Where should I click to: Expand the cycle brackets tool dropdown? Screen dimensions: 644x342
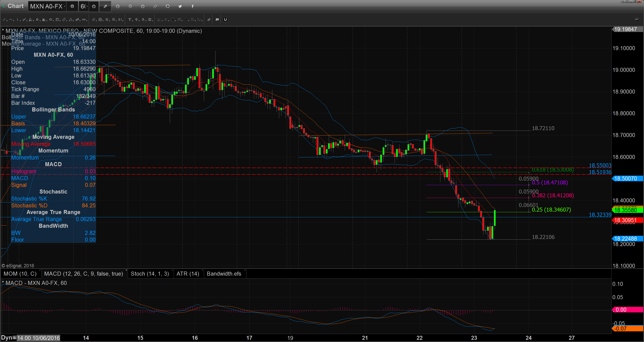click(87, 21)
